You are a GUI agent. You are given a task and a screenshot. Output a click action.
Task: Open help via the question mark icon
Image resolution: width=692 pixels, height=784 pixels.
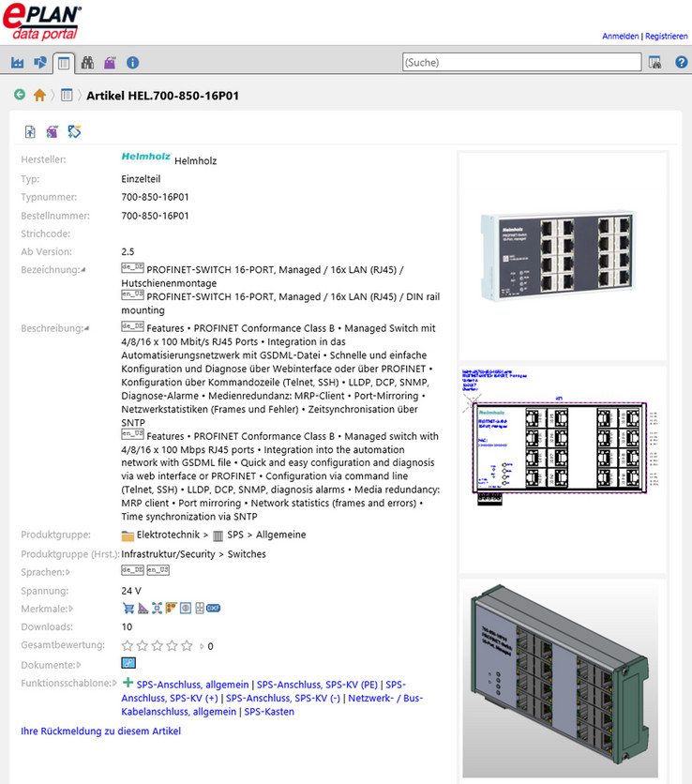[681, 62]
